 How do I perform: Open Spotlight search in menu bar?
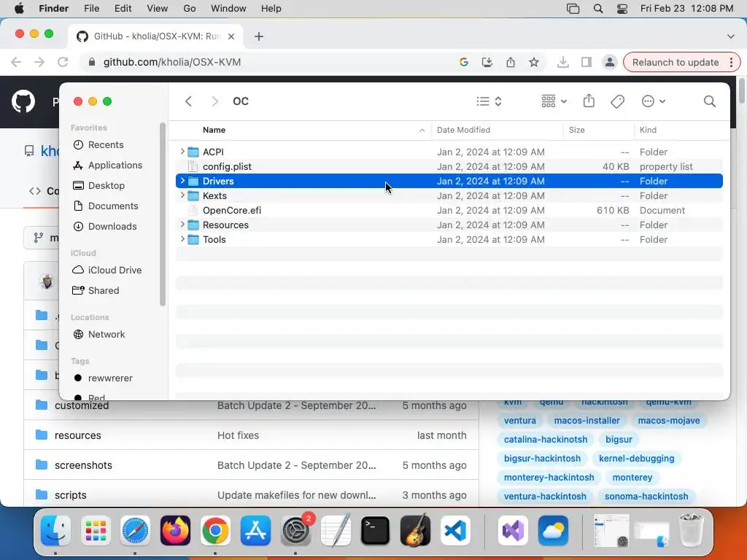pos(598,9)
